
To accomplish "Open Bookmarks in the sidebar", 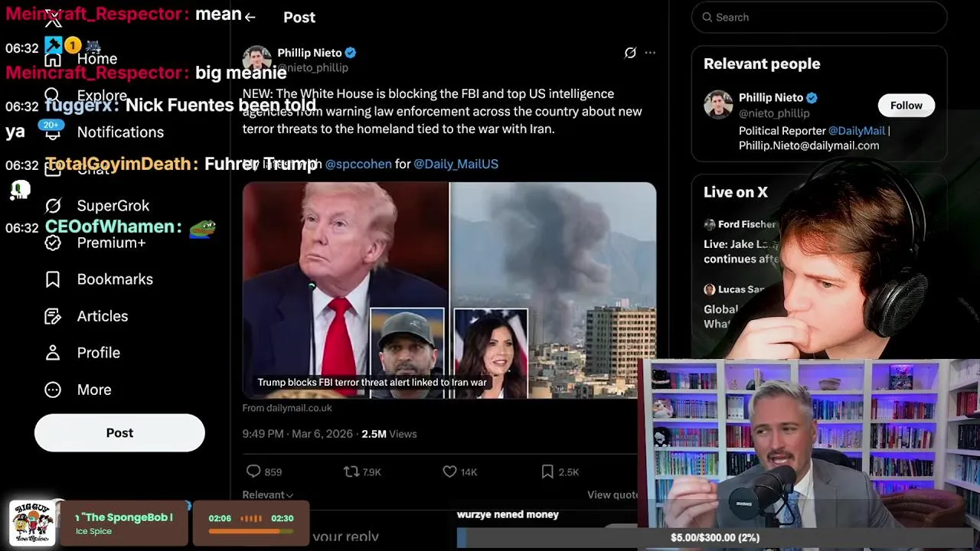I will tap(115, 279).
